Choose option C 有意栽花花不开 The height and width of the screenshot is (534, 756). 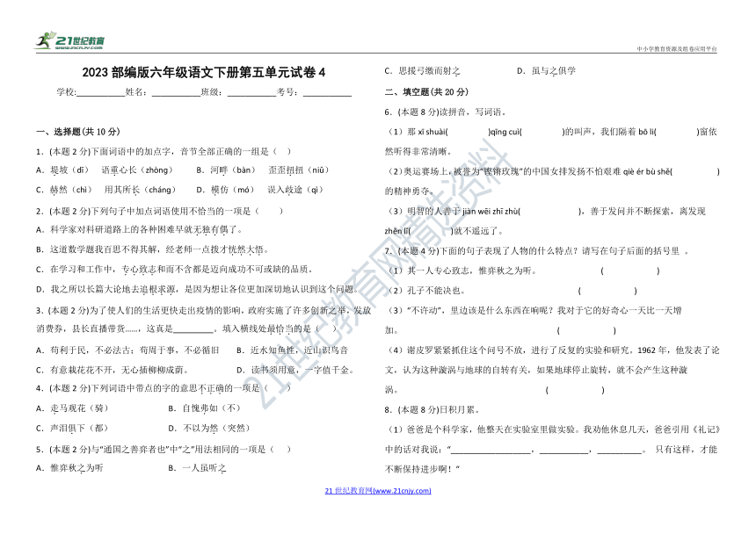click(113, 371)
